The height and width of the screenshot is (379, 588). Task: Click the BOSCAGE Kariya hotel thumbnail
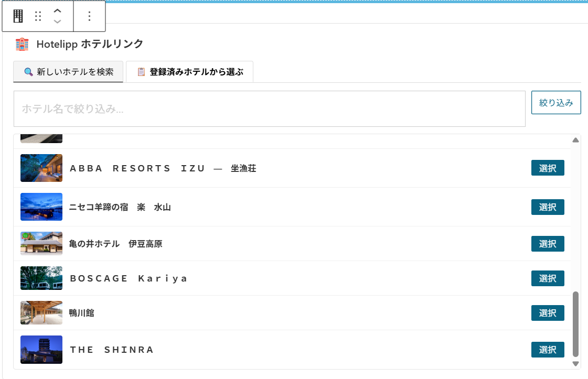(x=41, y=278)
